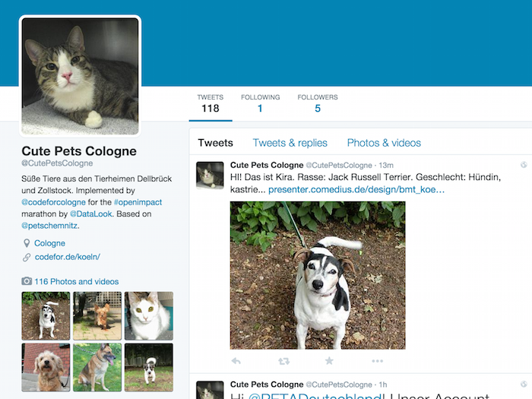Click the 'HI! Das ist Kira' tweet text
The height and width of the screenshot is (399, 532).
tap(366, 183)
